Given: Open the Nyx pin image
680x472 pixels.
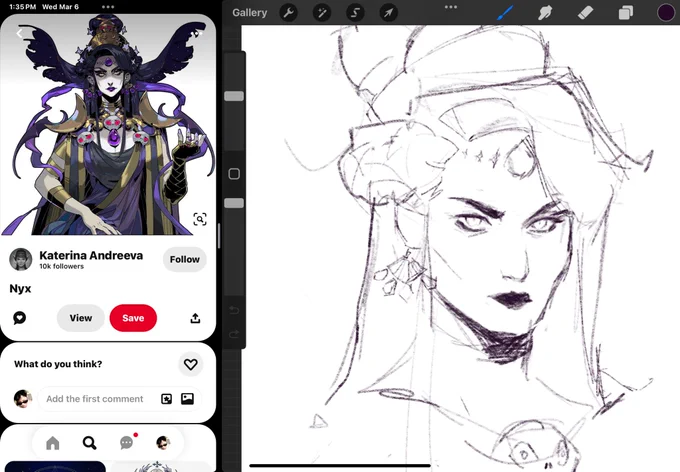Looking at the screenshot, I should coord(108,125).
